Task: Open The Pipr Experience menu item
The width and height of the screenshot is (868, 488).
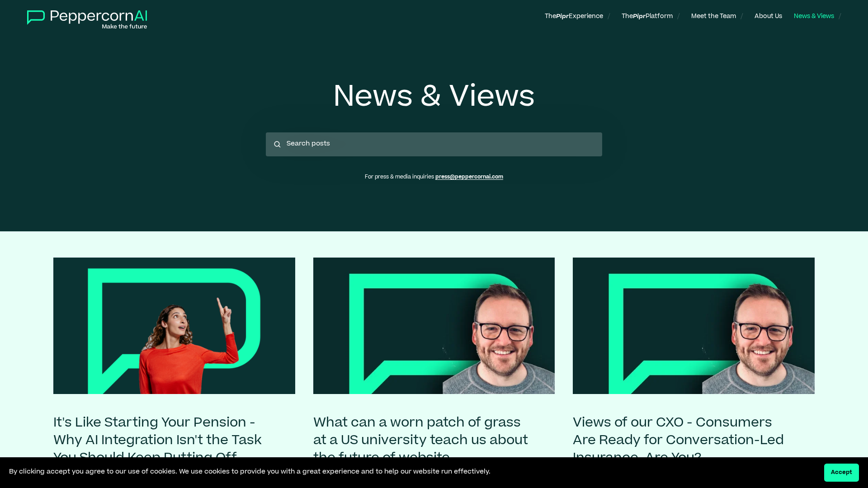Action: click(x=573, y=16)
